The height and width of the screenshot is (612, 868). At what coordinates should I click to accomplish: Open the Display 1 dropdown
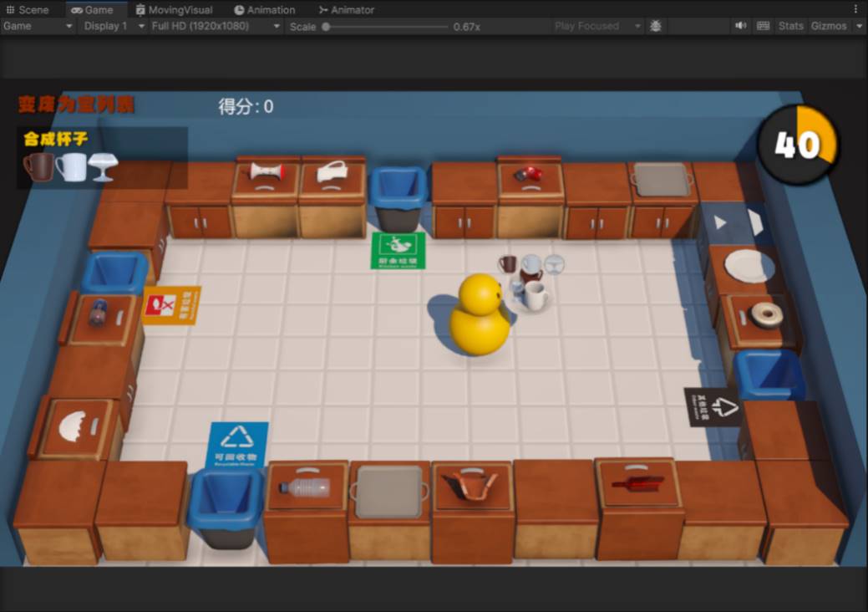(x=112, y=26)
